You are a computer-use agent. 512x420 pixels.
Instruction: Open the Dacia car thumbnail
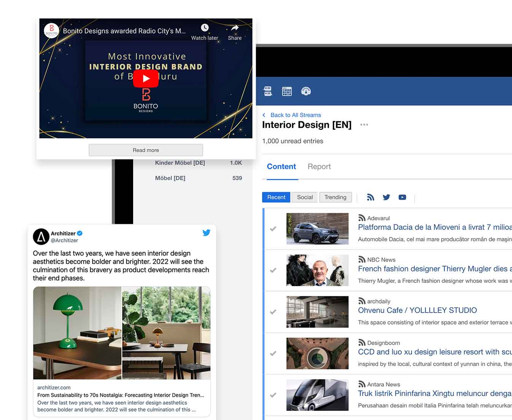317,229
